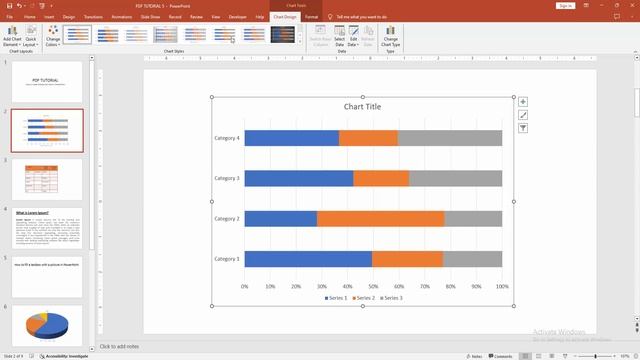
Task: Go to the Design tab
Action: click(x=69, y=17)
